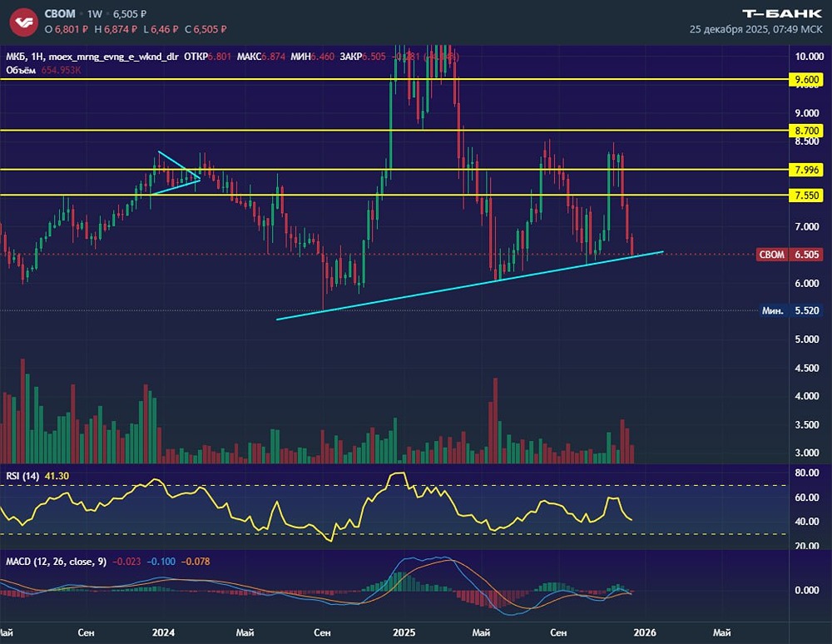The width and height of the screenshot is (832, 644).
Task: Click the yellow 7.550 price level tag
Action: (x=806, y=196)
